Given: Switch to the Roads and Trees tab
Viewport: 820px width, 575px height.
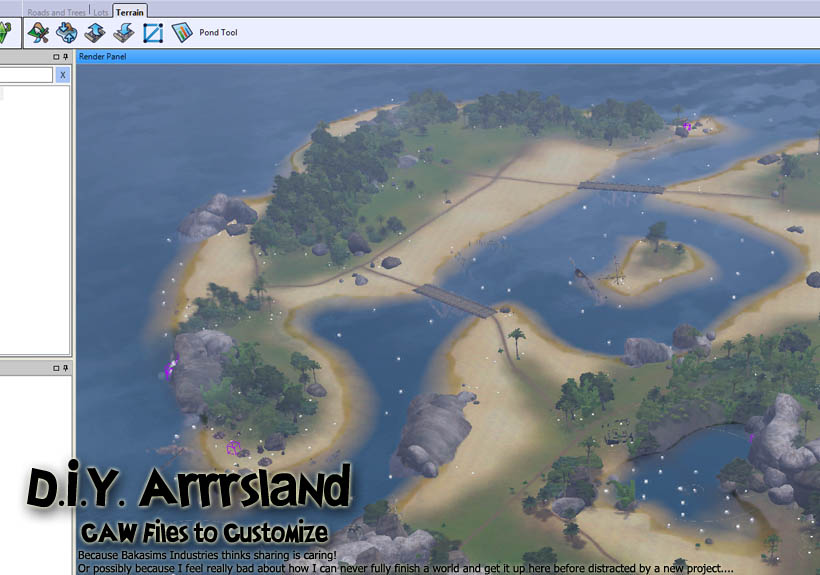Looking at the screenshot, I should coord(56,12).
